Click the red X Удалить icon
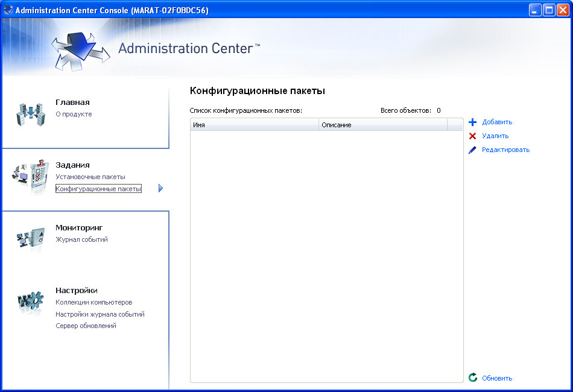 472,136
